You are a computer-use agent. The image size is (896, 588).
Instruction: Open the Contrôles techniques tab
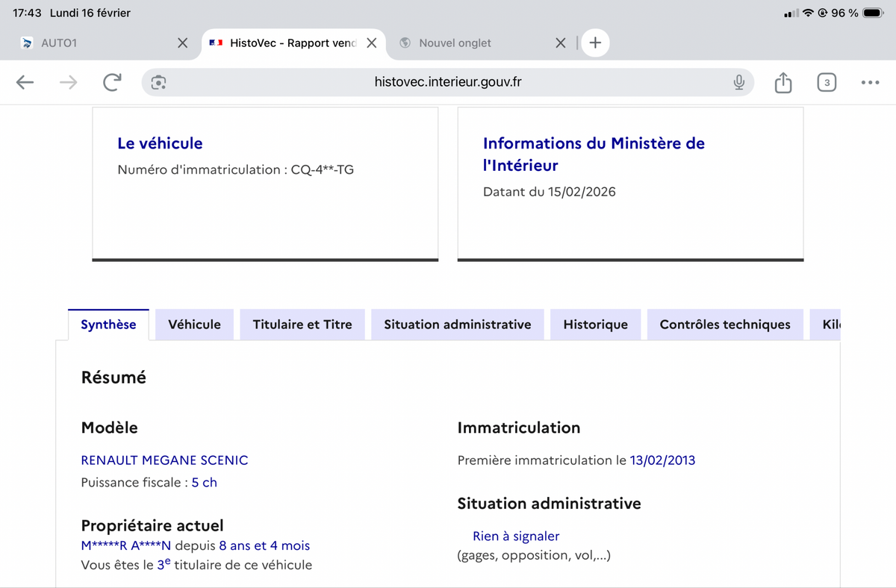click(724, 325)
